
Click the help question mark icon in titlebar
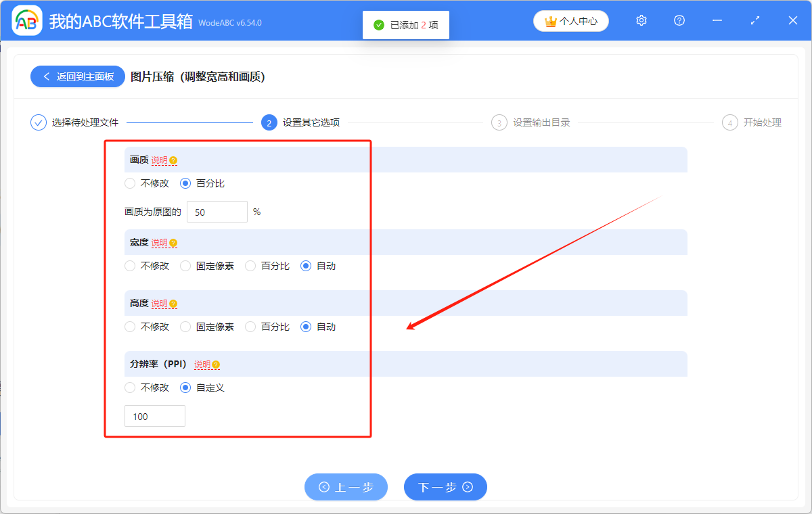679,20
